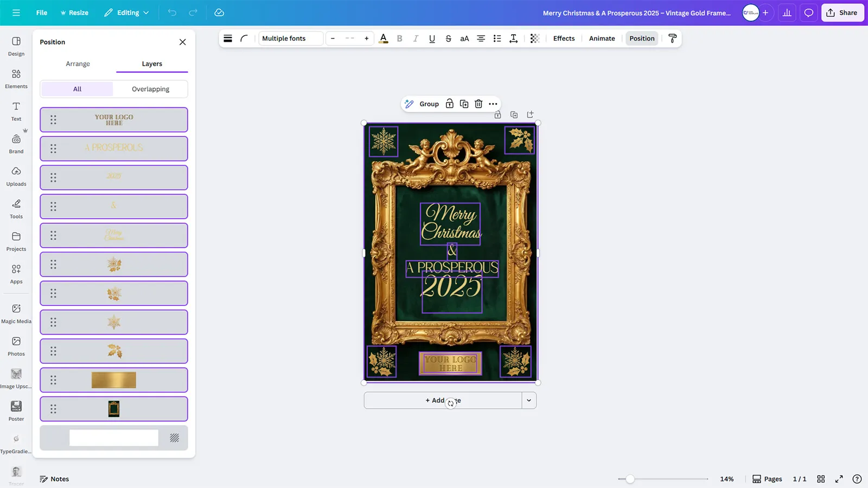This screenshot has height=488, width=868.
Task: Switch the layers filter to Overlapping
Action: 150,88
